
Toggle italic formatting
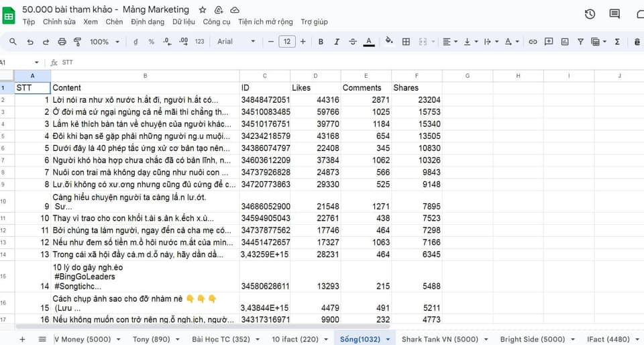point(337,42)
